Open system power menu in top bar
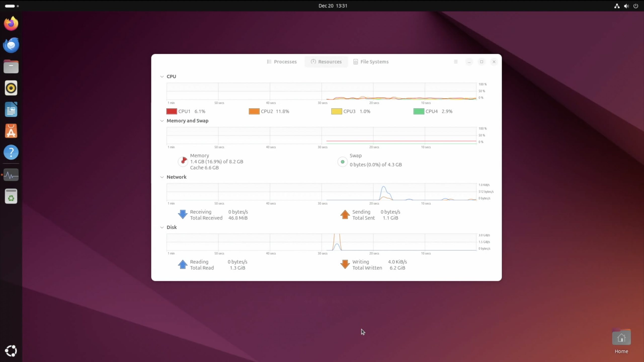Image resolution: width=644 pixels, height=362 pixels. click(636, 6)
